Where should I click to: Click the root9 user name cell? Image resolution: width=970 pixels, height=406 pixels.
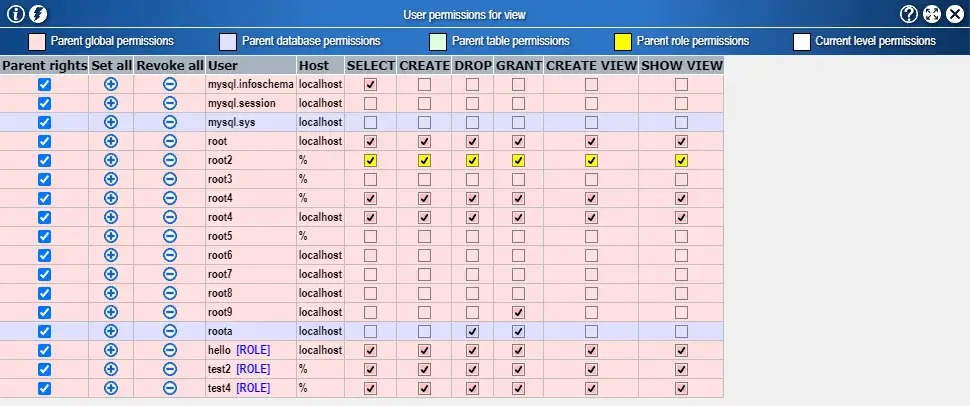(251, 313)
